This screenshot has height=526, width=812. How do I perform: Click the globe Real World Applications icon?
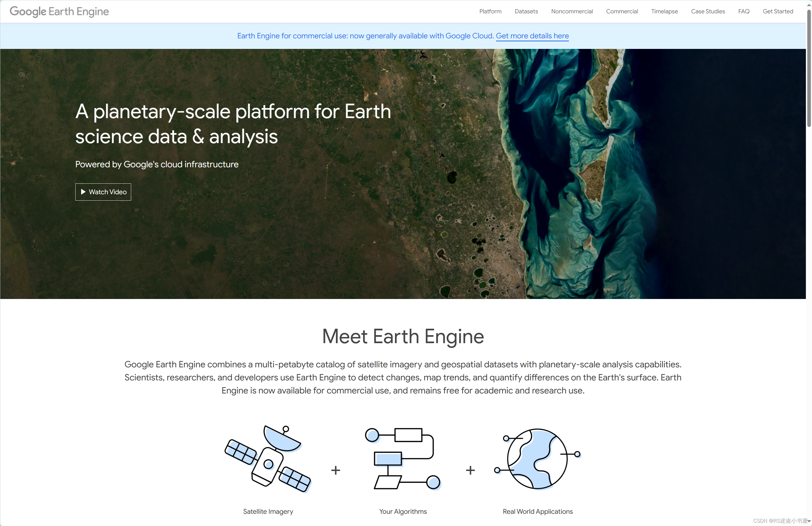(537, 459)
